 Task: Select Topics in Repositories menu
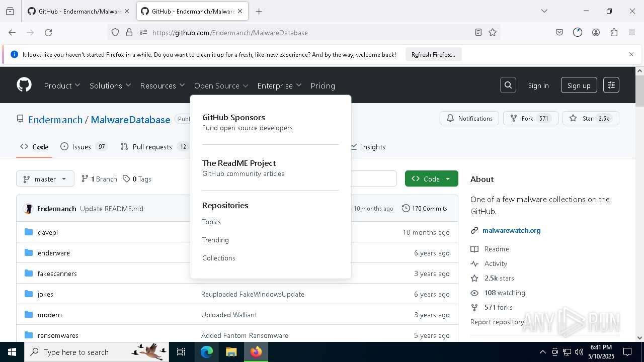[x=211, y=222]
